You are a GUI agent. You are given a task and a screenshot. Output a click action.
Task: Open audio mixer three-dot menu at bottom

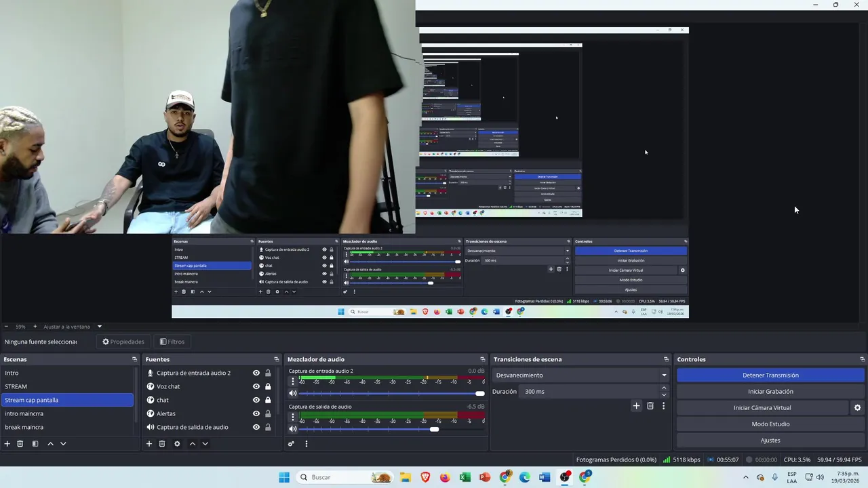[306, 444]
